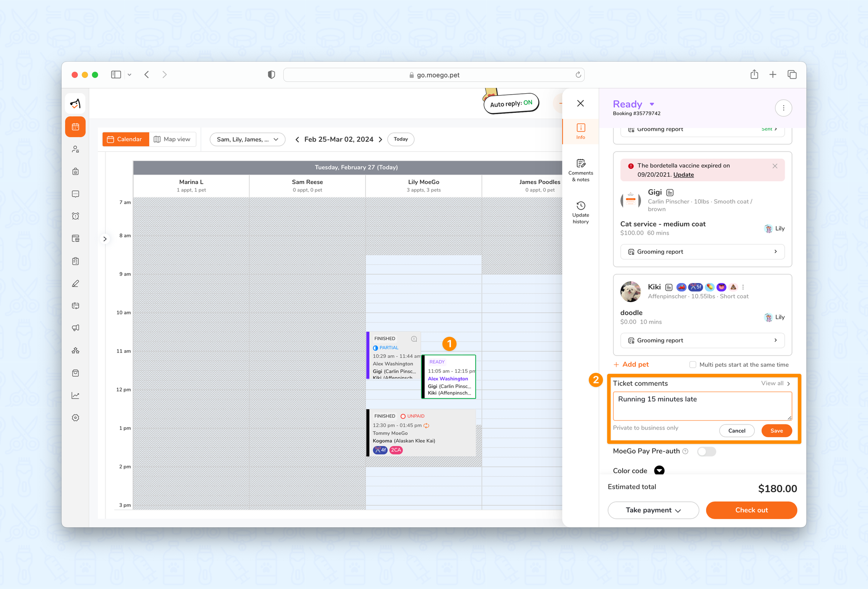Open the Color code swatch picker
The height and width of the screenshot is (589, 868).
[x=659, y=471]
